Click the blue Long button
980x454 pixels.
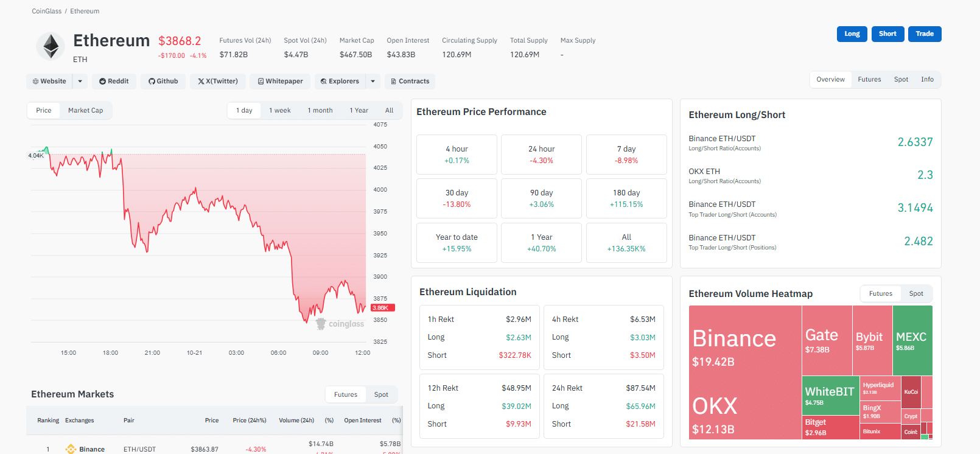852,34
